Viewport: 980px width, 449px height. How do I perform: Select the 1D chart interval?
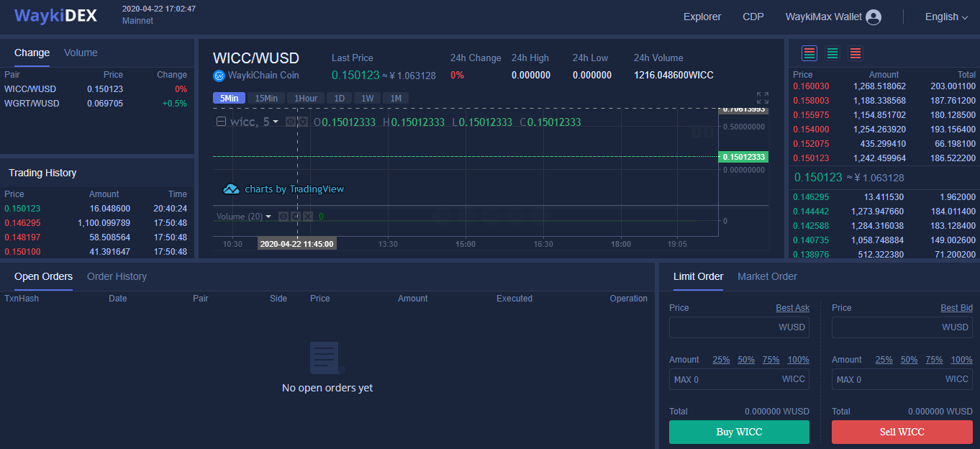(x=340, y=99)
